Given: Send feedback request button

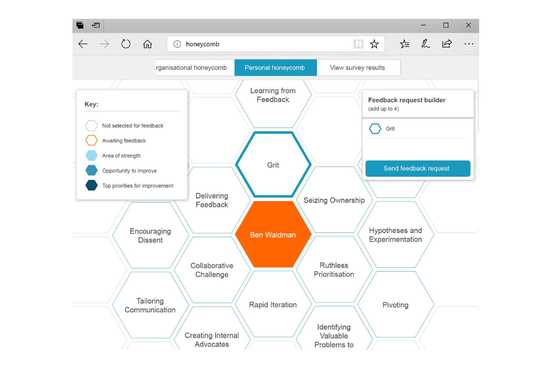Looking at the screenshot, I should (x=418, y=168).
